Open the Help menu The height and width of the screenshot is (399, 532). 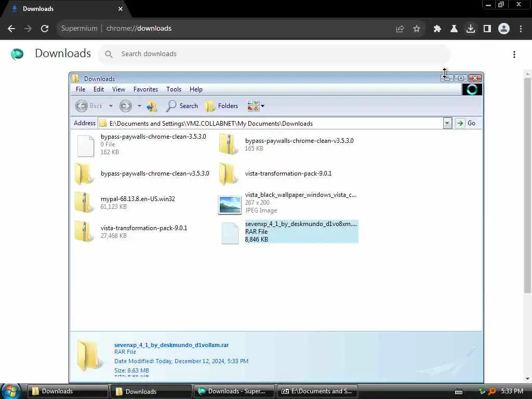[196, 89]
